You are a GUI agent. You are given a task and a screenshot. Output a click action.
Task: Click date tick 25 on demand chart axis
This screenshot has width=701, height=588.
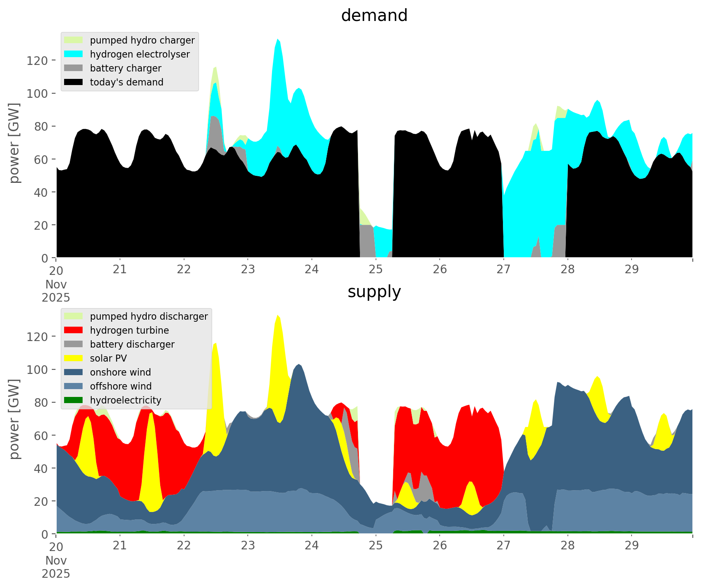pyautogui.click(x=376, y=270)
